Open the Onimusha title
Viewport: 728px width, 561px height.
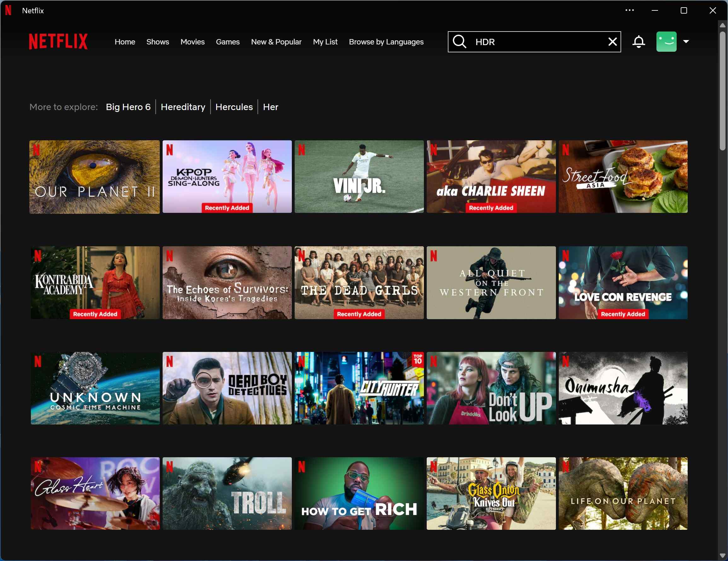623,388
